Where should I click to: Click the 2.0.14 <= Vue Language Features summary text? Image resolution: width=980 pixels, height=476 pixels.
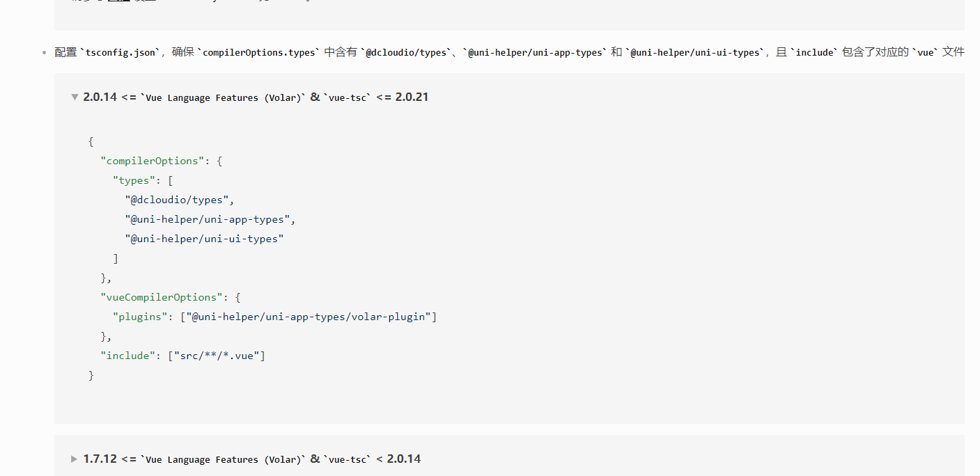[255, 97]
